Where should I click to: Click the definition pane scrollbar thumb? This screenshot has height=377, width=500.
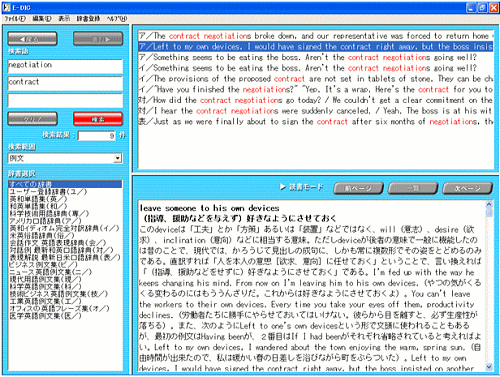click(489, 213)
